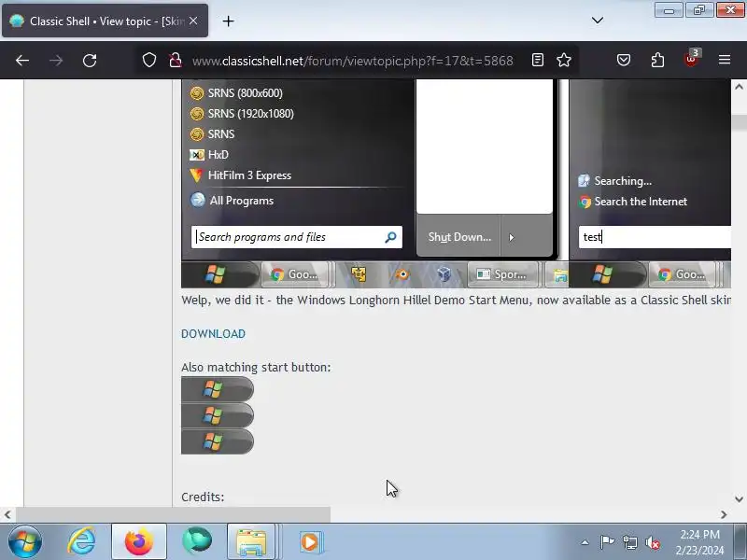Open the uBlock extension icon with badge 3
The width and height of the screenshot is (747, 560).
(x=691, y=59)
